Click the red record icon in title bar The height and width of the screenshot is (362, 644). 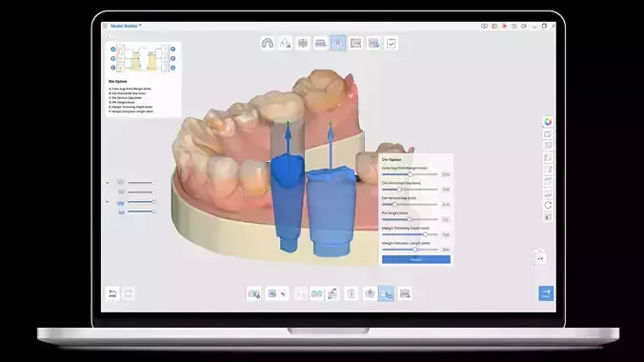tap(504, 26)
